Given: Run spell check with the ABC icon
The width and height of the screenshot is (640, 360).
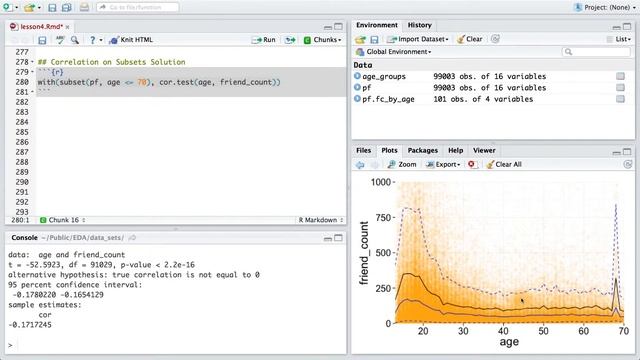Looking at the screenshot, I should click(60, 40).
